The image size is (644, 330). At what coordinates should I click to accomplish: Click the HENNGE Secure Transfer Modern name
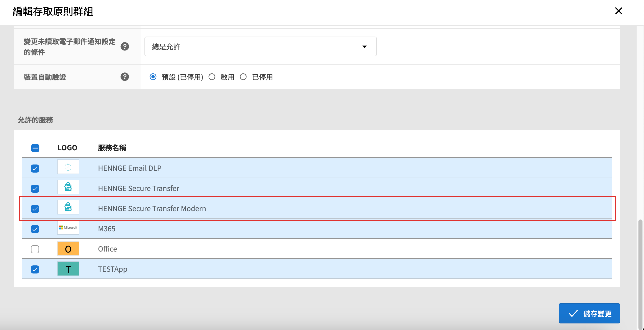(152, 208)
